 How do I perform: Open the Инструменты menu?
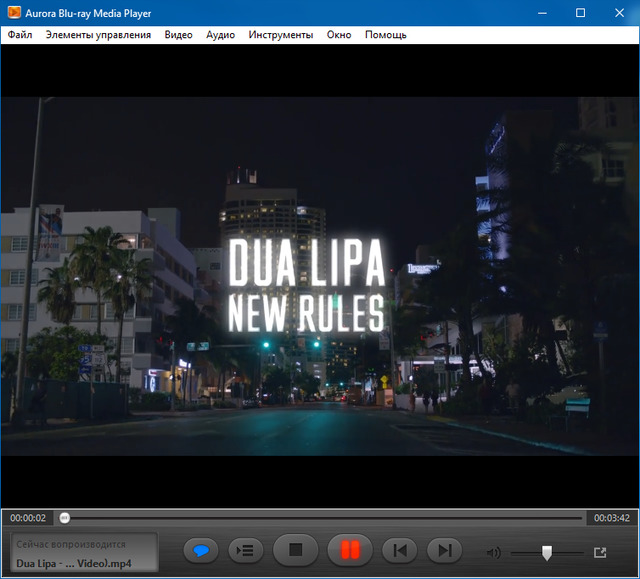tap(281, 35)
